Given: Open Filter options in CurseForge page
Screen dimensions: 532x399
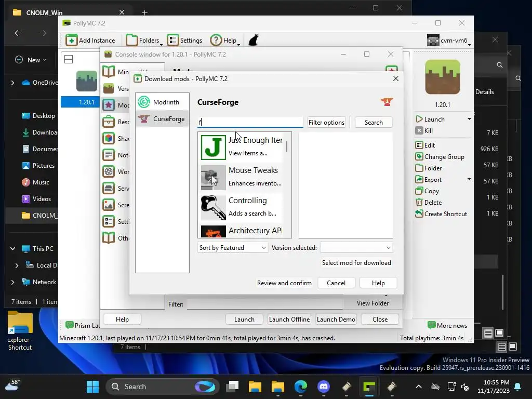Looking at the screenshot, I should 326,123.
